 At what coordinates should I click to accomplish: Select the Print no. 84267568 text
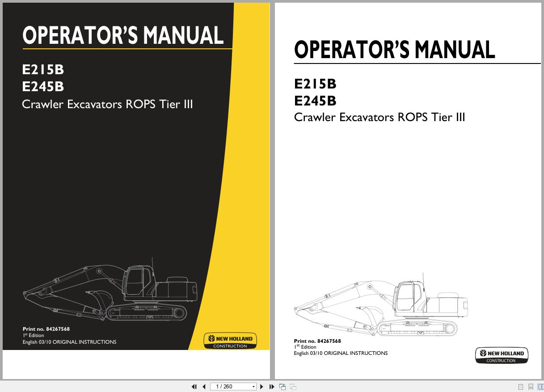click(x=318, y=341)
